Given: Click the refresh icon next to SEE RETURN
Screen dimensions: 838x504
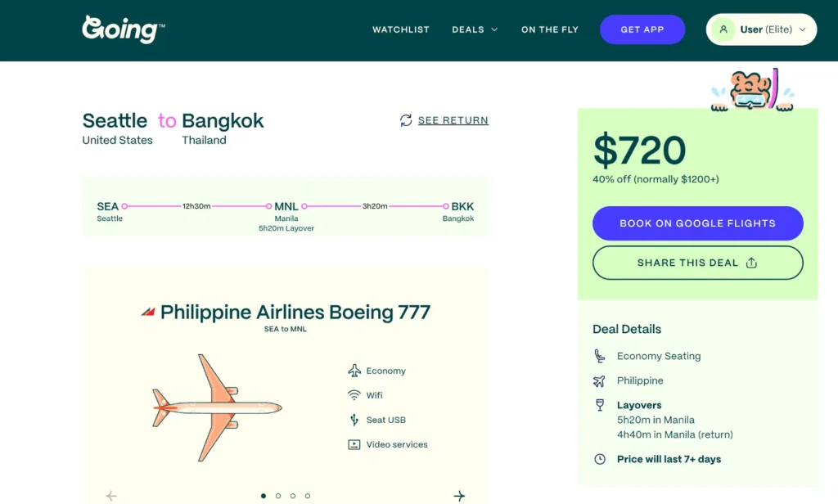Looking at the screenshot, I should (x=405, y=120).
